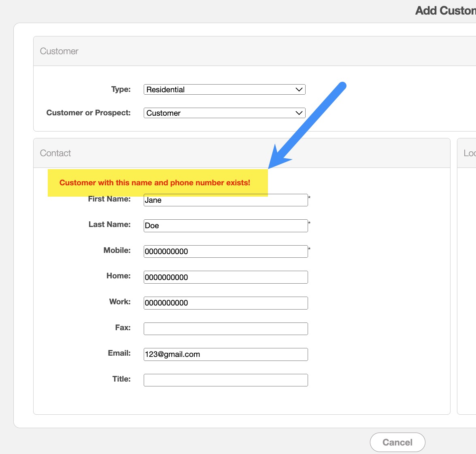Click the Add Customer page title

(x=445, y=11)
